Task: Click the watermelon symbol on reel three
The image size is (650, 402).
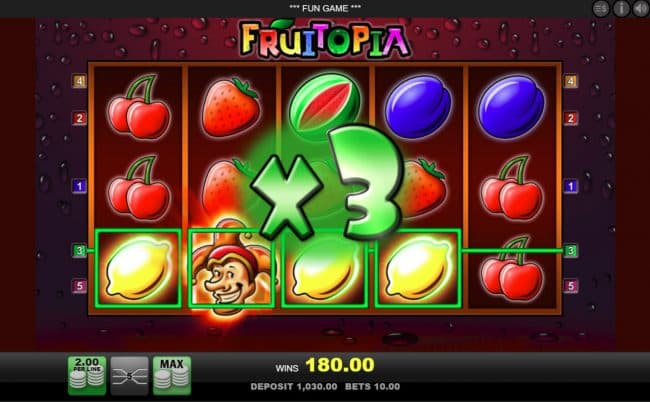Action: (325, 105)
